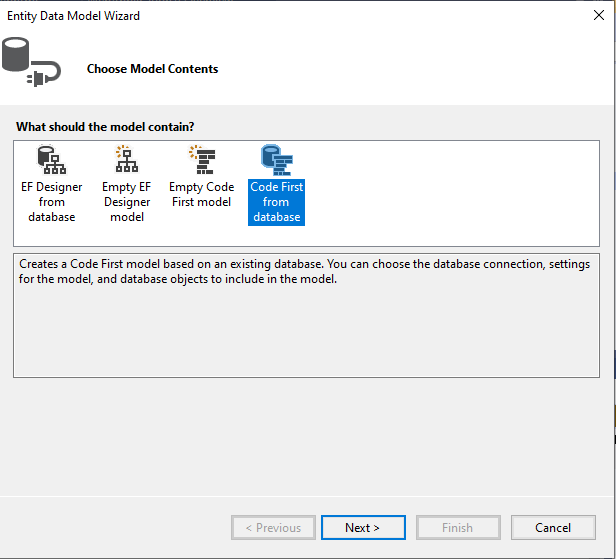This screenshot has height=559, width=616.
Task: Click the 'What should the model contain?' label
Action: point(105,127)
